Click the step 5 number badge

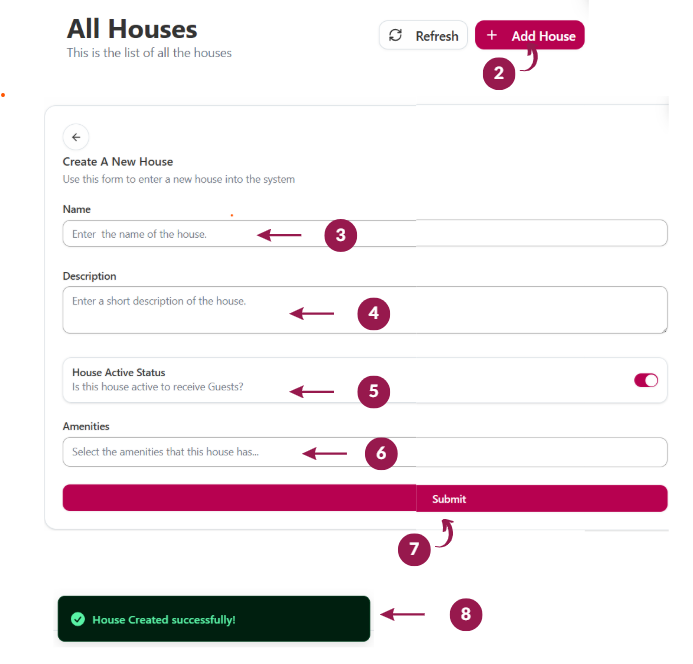point(373,391)
